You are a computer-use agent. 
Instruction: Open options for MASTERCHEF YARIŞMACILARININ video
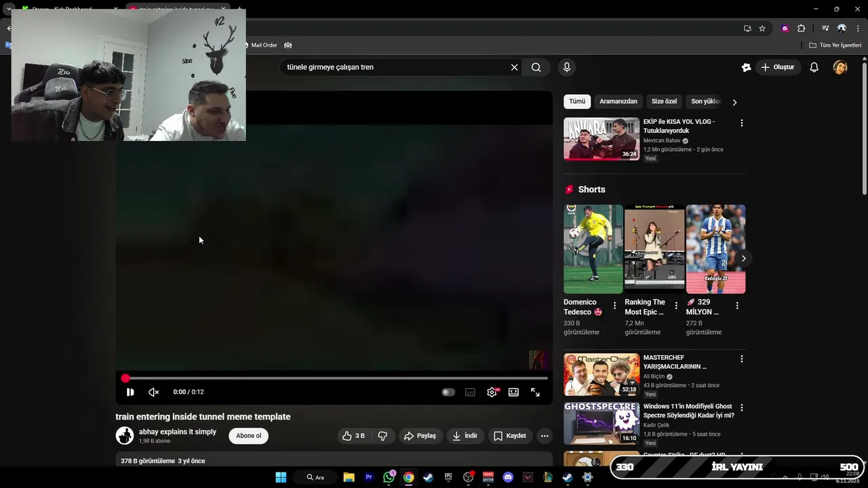[741, 359]
